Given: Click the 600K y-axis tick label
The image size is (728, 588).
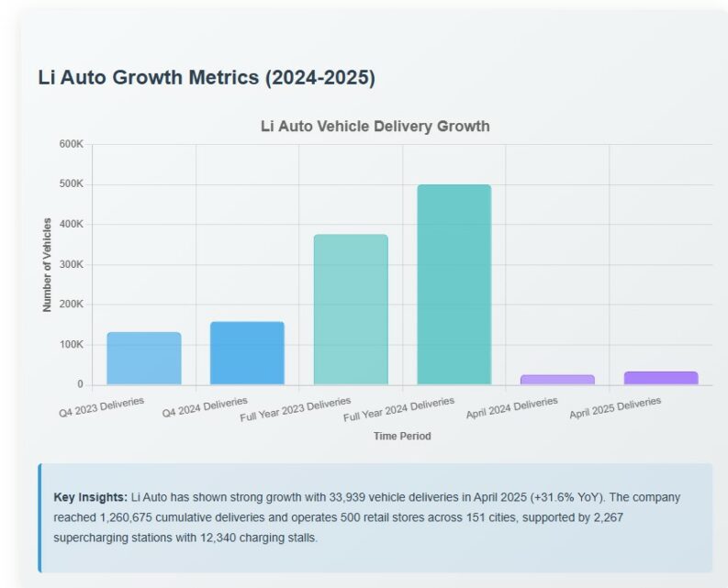Looking at the screenshot, I should click(71, 144).
